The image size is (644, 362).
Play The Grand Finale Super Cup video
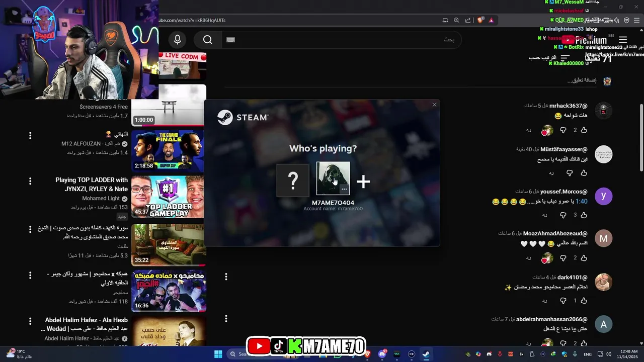point(169,151)
